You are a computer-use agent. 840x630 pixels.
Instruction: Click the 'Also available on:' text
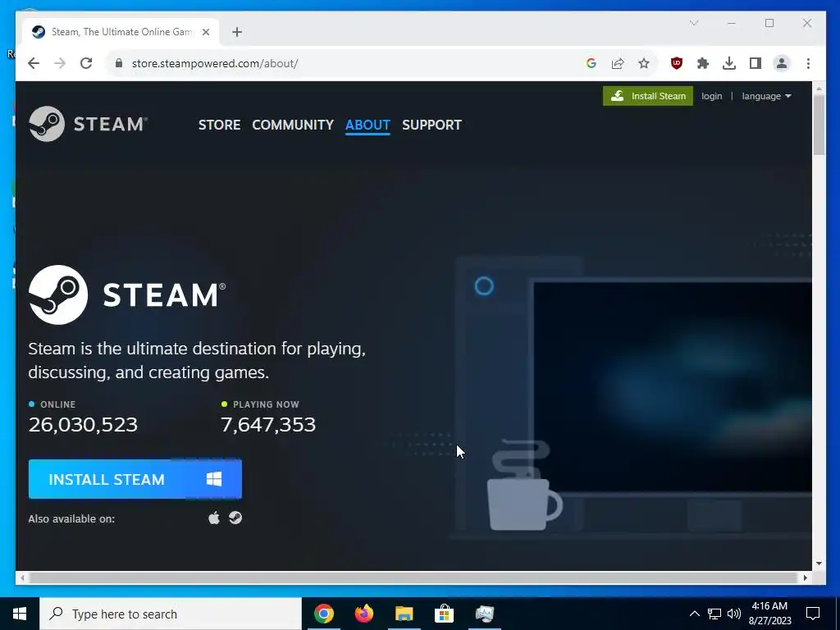point(71,518)
